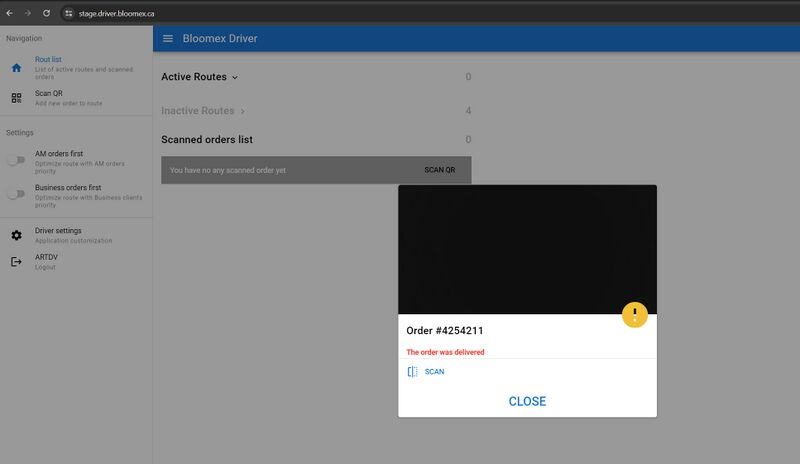Click the black camera preview area
This screenshot has height=464, width=800.
(x=528, y=250)
